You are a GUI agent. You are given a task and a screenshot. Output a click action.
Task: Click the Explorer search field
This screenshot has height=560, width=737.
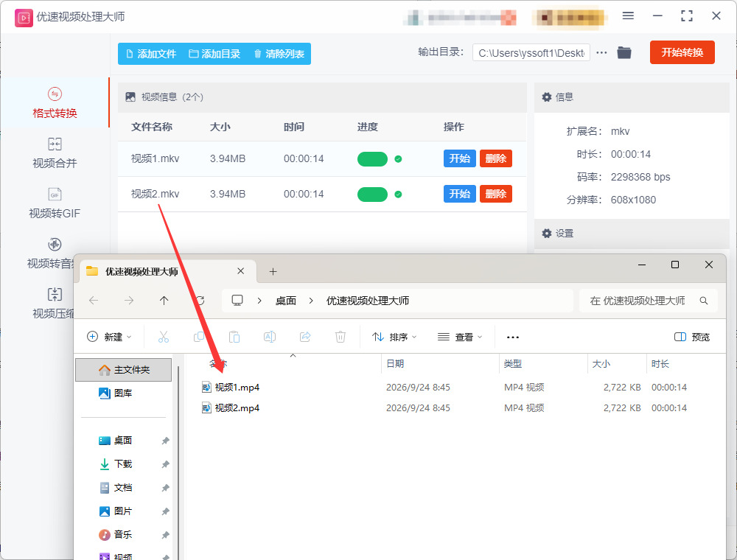[x=648, y=301]
